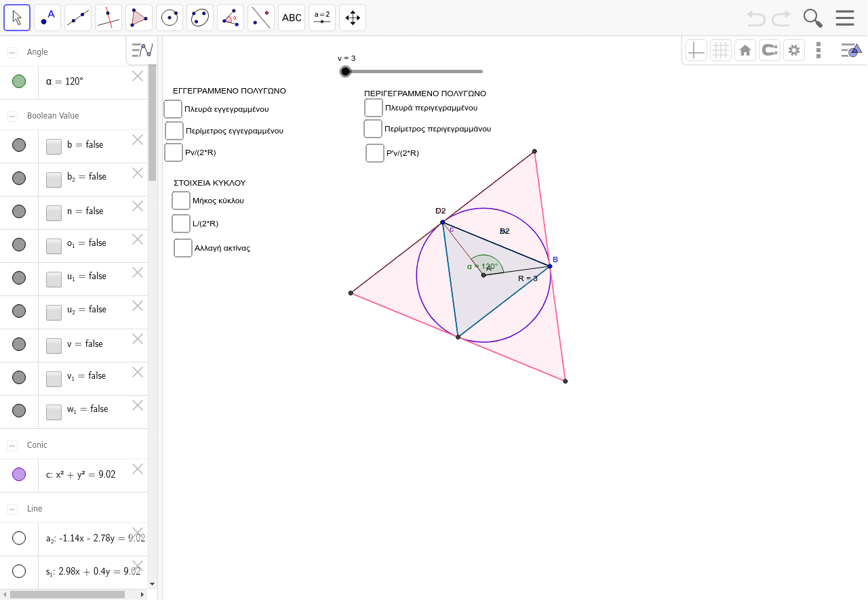Open the three-dot more options
The width and height of the screenshot is (868, 601).
[x=818, y=50]
